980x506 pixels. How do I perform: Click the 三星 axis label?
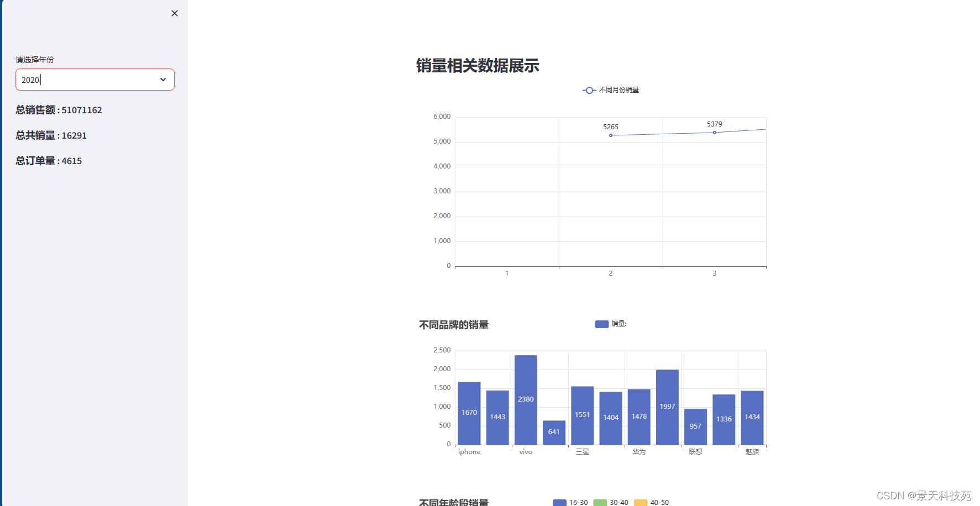pyautogui.click(x=583, y=452)
